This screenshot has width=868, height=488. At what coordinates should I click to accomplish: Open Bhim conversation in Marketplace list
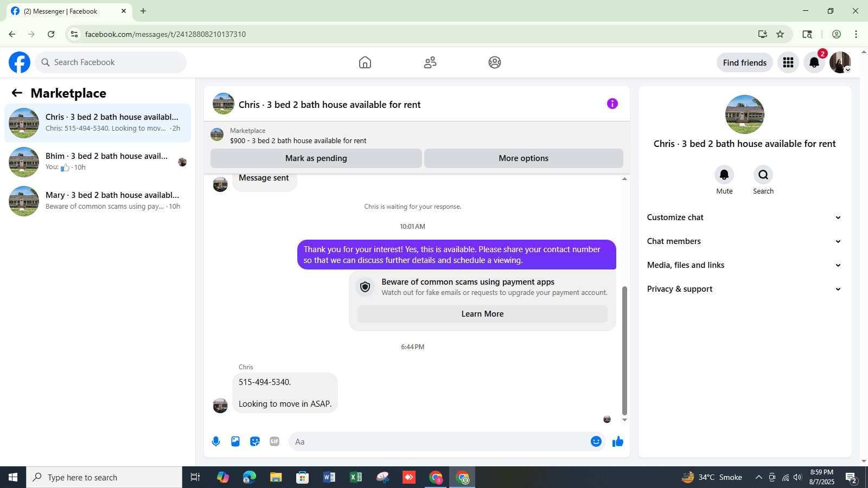point(98,162)
